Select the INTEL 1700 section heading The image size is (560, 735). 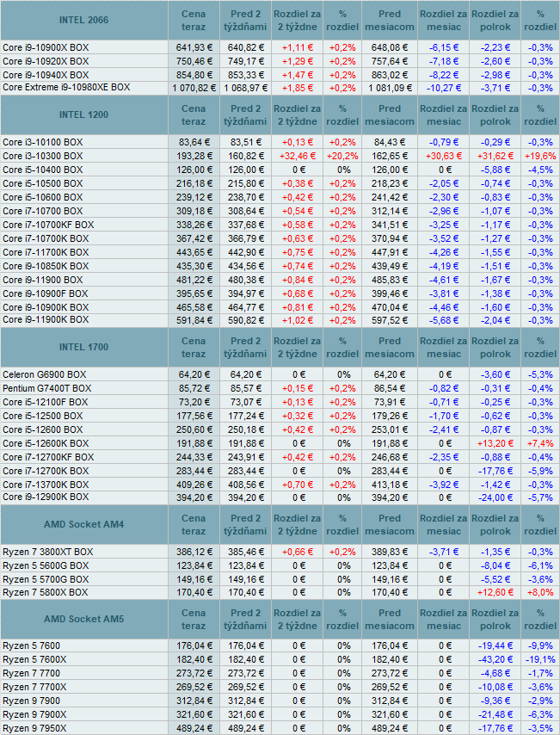click(83, 348)
